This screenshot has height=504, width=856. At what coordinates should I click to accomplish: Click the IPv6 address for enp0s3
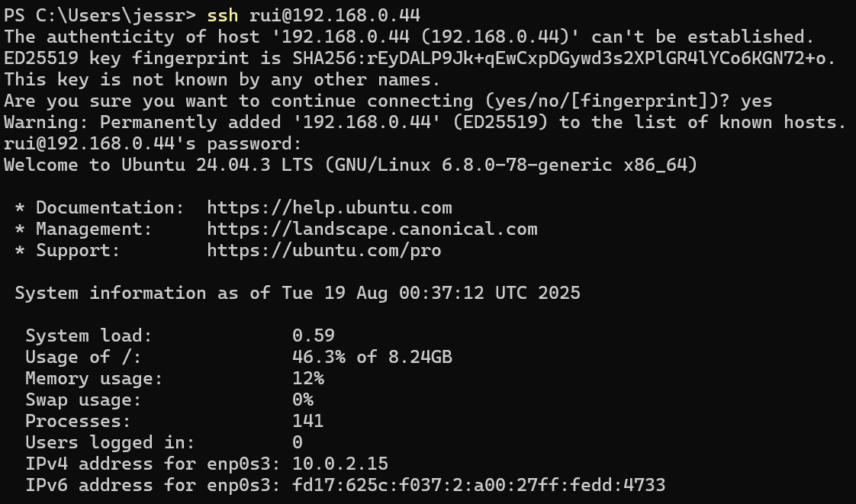pos(478,486)
